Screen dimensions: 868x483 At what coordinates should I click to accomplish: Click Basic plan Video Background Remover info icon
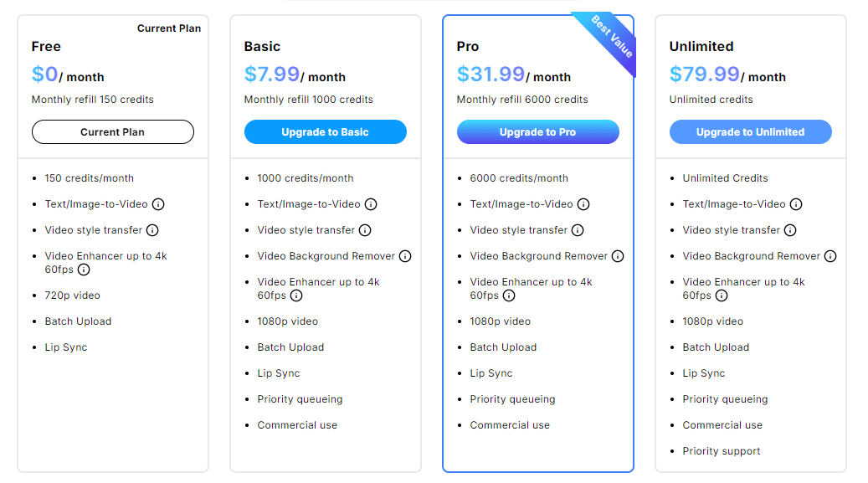[405, 256]
